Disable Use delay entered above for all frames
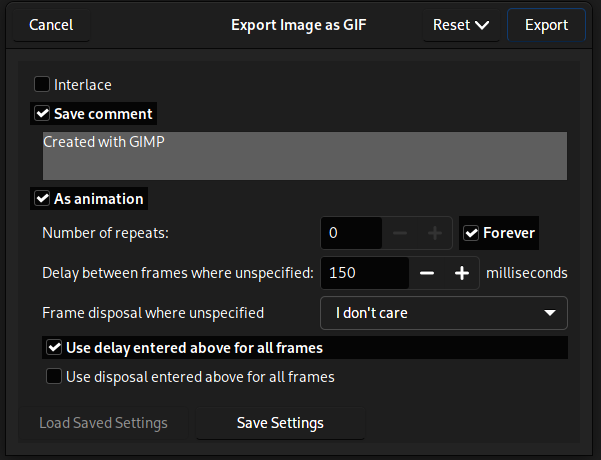601x460 pixels. (x=54, y=348)
